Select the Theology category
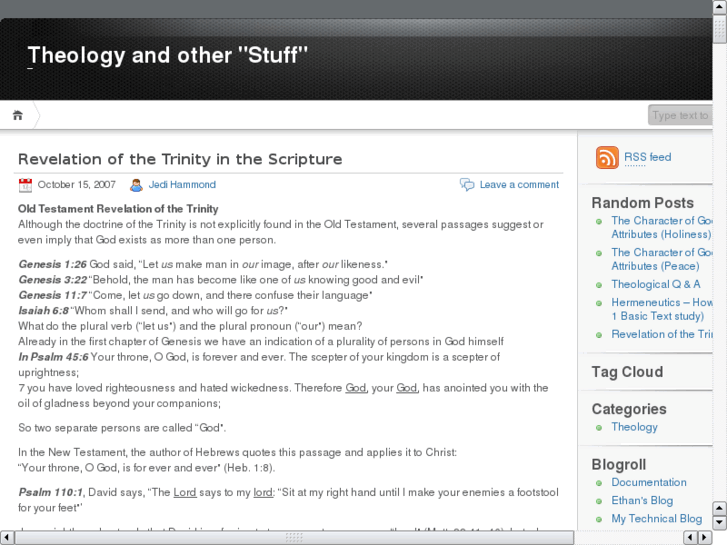 coord(634,427)
